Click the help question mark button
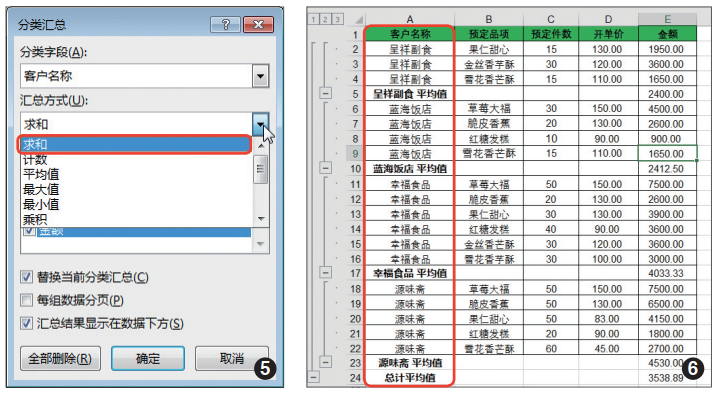The height and width of the screenshot is (397, 719). tap(225, 24)
